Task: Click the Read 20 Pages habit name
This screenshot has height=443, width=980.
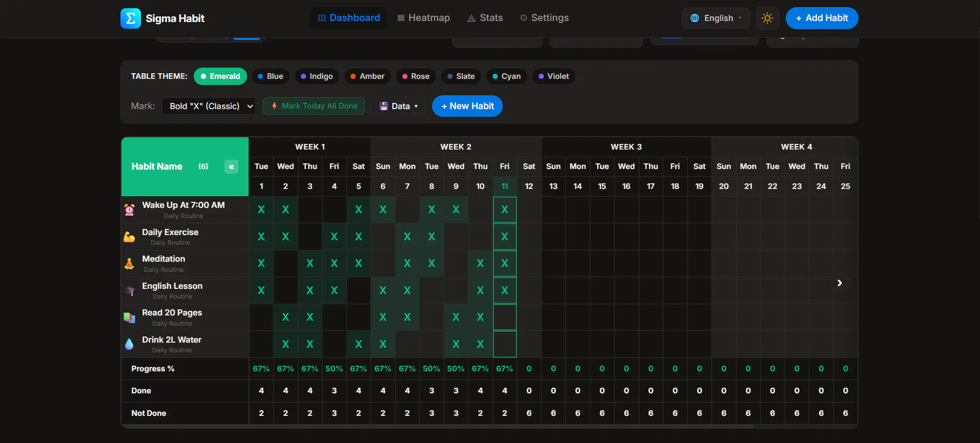Action: pyautogui.click(x=172, y=312)
